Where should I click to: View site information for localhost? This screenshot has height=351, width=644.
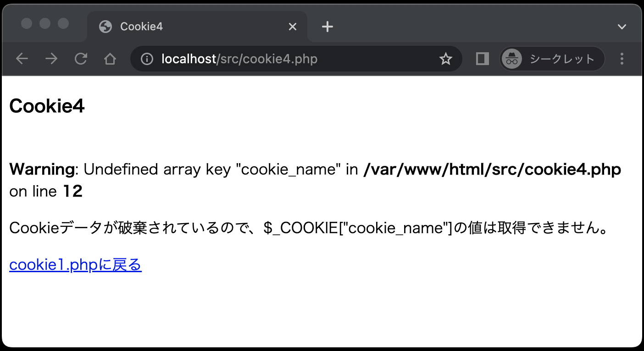(x=147, y=59)
